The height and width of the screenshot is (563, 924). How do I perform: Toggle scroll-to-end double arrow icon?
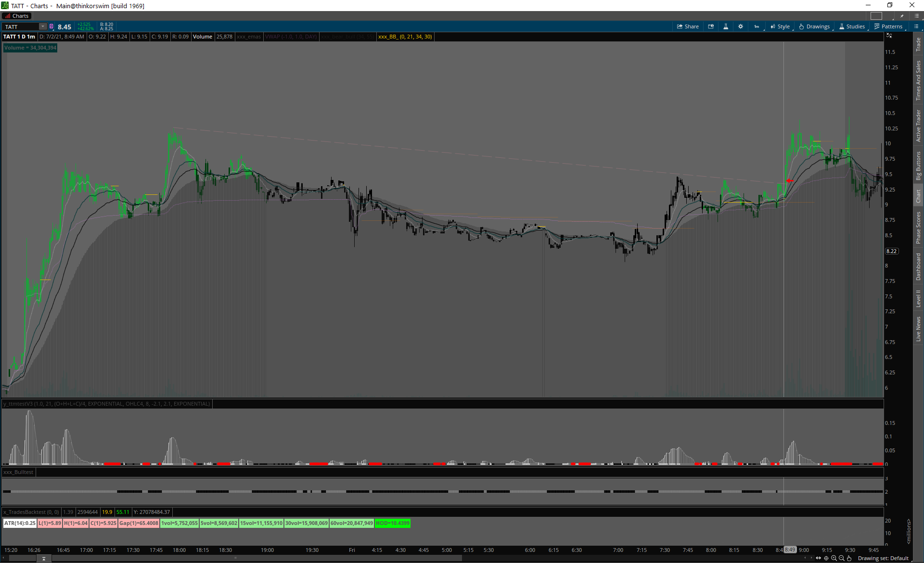(818, 558)
